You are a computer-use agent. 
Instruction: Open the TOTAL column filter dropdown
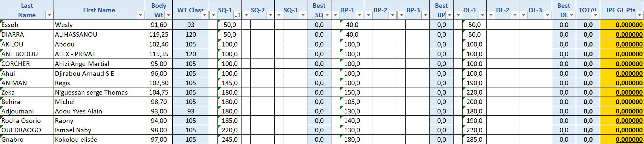coord(596,15)
